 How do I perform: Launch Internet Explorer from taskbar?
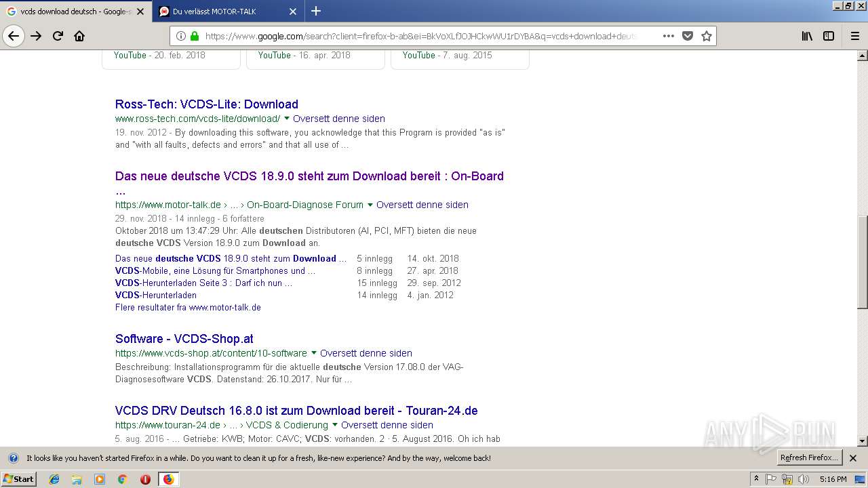click(x=54, y=479)
